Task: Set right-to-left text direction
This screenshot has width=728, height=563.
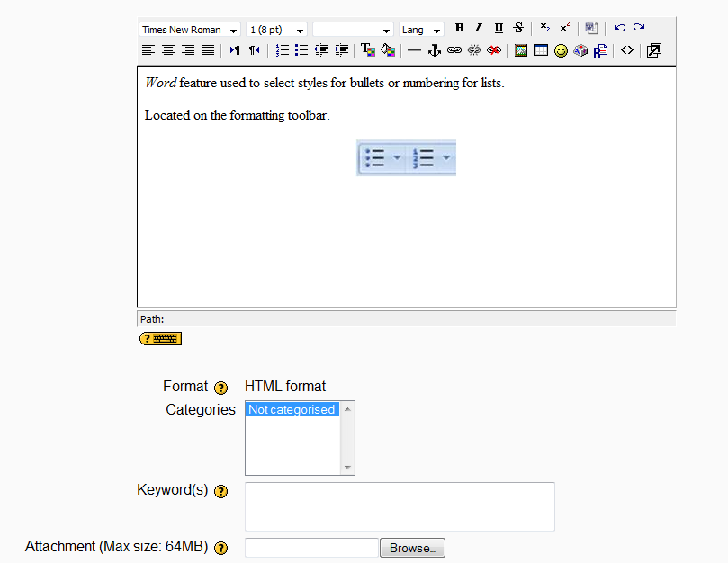Action: [255, 50]
